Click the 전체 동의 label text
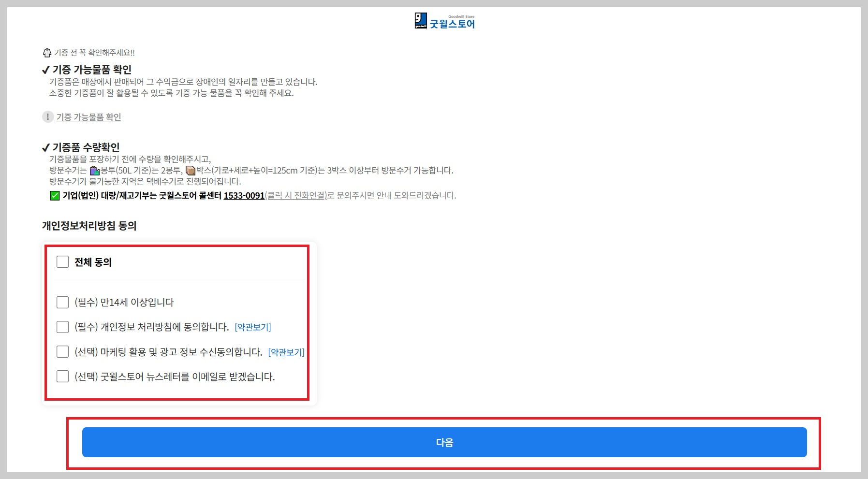 pos(93,262)
